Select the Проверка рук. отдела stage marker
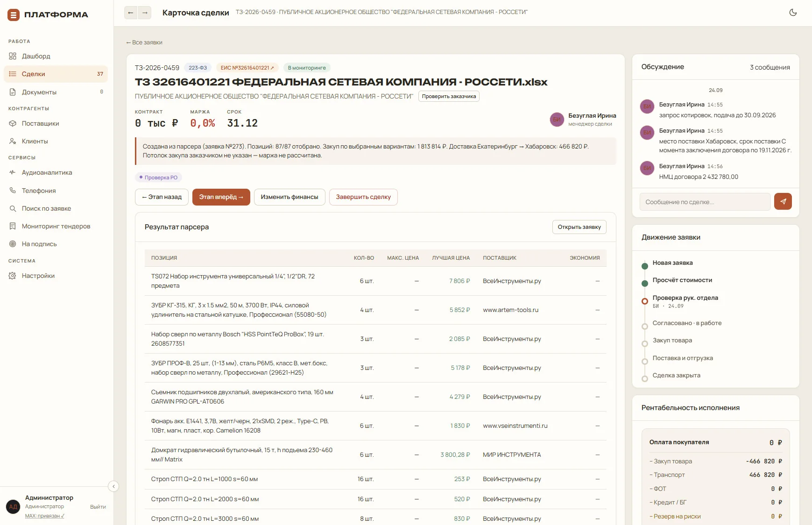 (x=645, y=301)
